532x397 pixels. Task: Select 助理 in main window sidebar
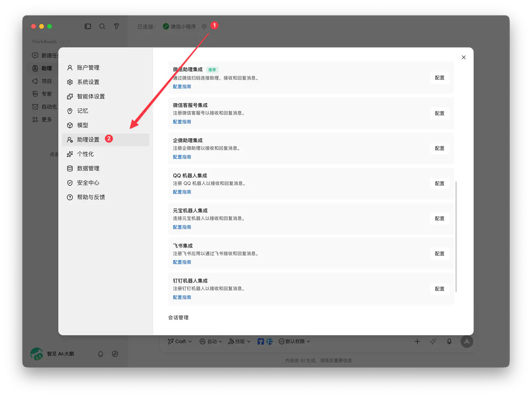pos(42,68)
